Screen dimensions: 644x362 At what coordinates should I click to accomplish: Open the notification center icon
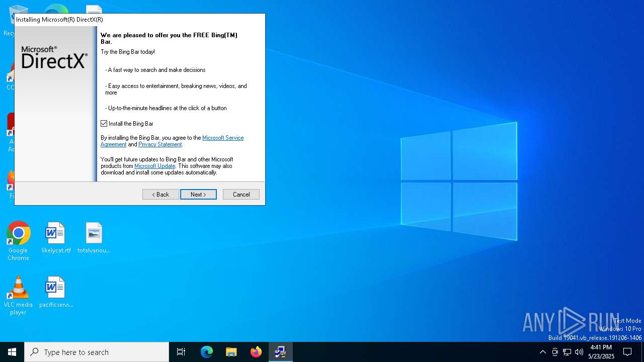627,352
